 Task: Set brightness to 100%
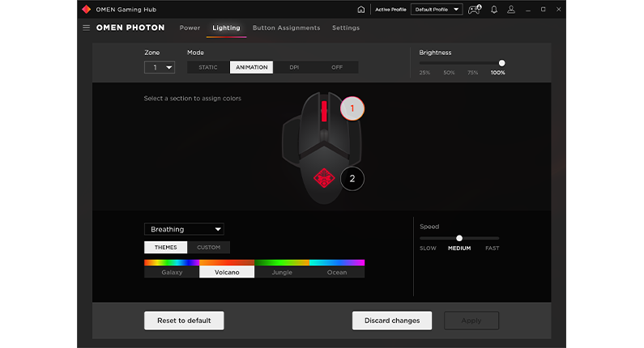[498, 73]
